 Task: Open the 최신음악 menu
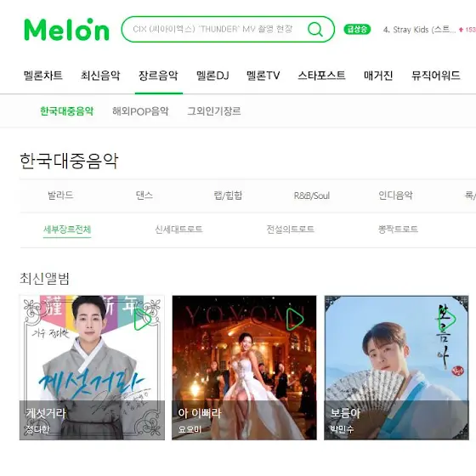[x=100, y=76]
